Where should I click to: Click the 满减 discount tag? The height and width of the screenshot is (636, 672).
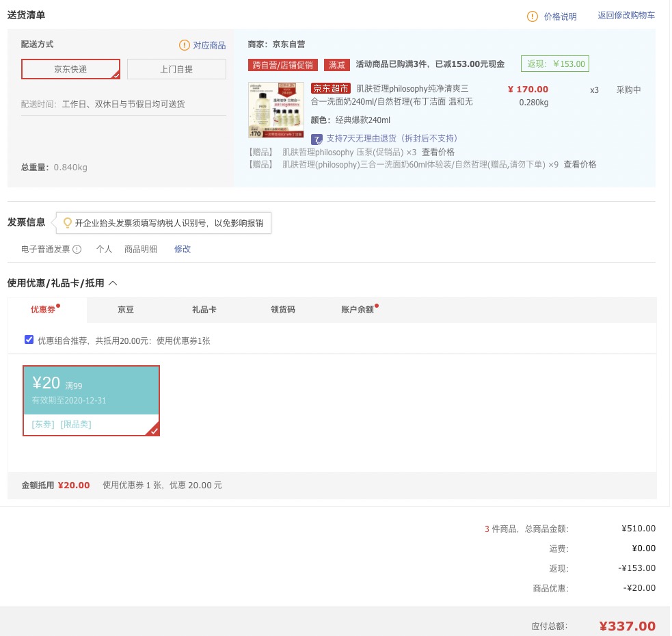click(x=337, y=65)
